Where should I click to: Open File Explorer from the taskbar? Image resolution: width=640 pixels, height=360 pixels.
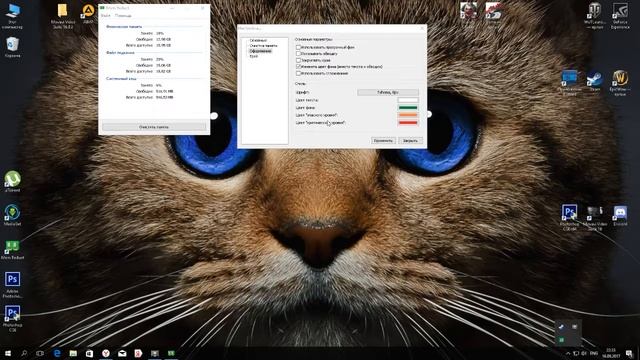pyautogui.click(x=73, y=353)
